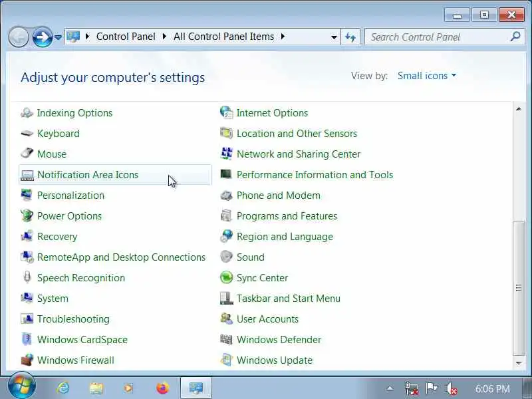The width and height of the screenshot is (532, 399).
Task: Open the Troubleshooting link
Action: [x=73, y=319]
